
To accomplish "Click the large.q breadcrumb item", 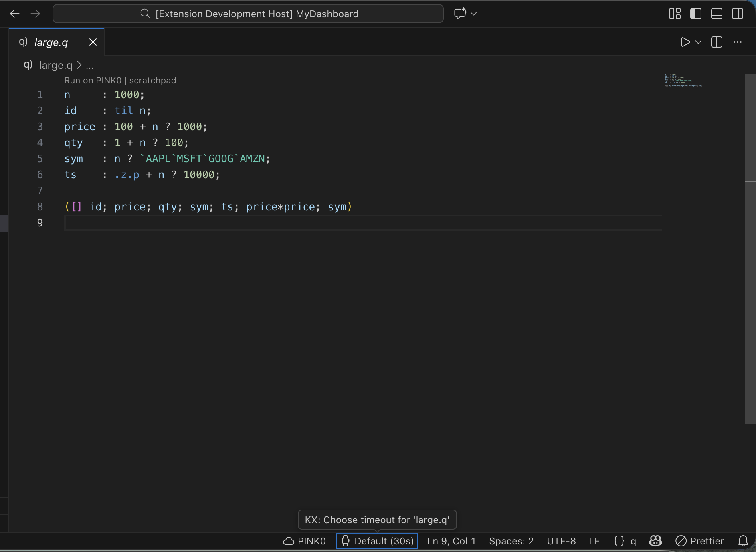I will click(55, 65).
